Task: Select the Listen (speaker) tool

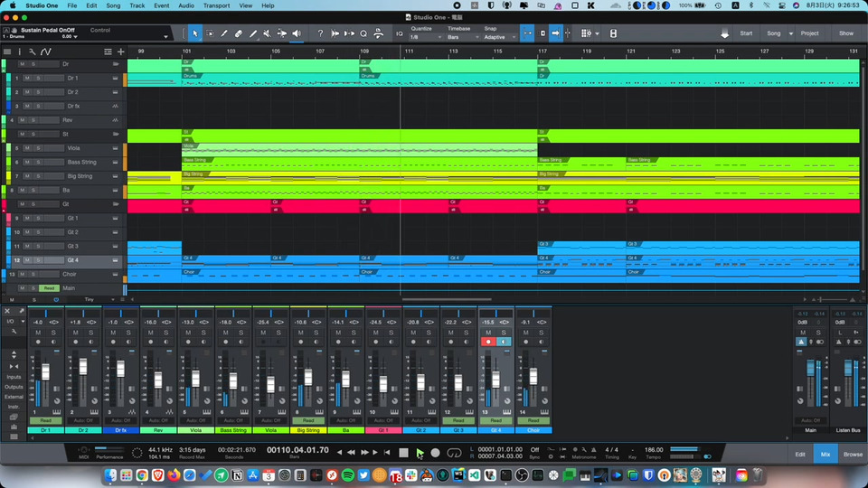Action: [297, 33]
